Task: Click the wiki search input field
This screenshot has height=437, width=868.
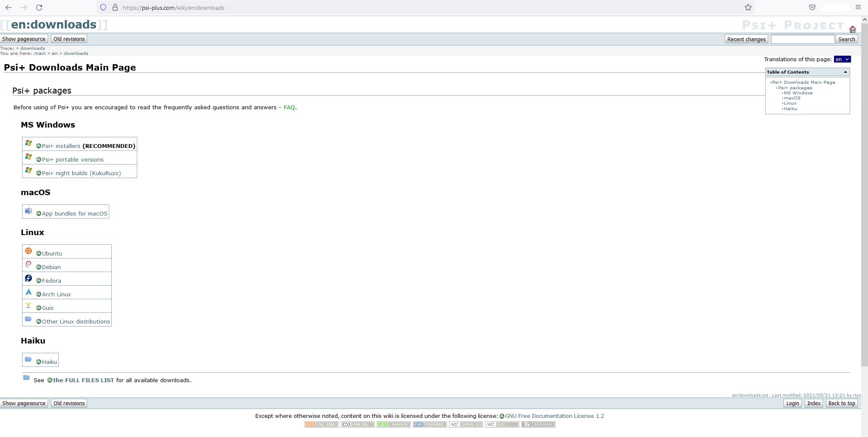Action: pyautogui.click(x=802, y=39)
